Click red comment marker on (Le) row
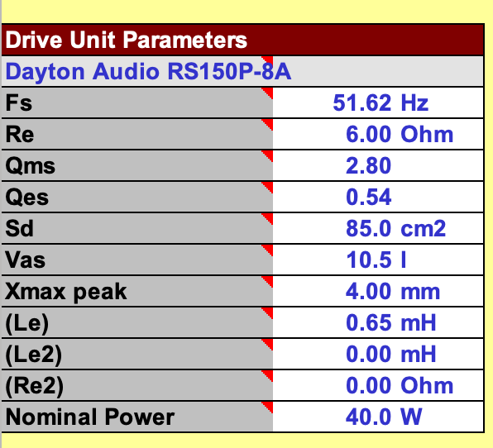Screen dimensions: 493x448 [x=269, y=312]
